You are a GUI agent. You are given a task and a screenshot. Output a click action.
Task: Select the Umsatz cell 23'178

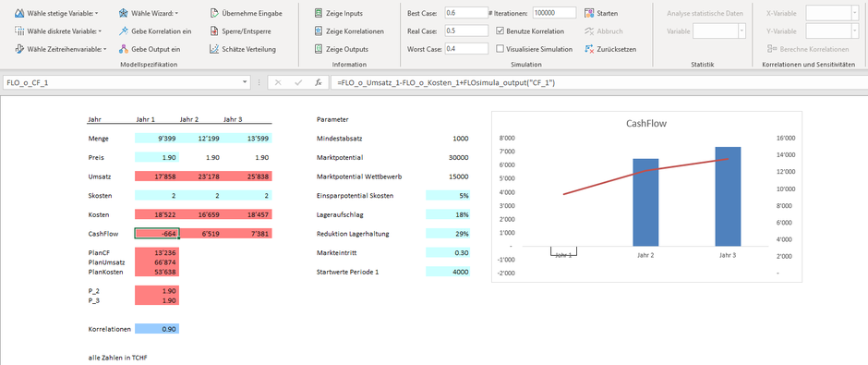point(202,176)
